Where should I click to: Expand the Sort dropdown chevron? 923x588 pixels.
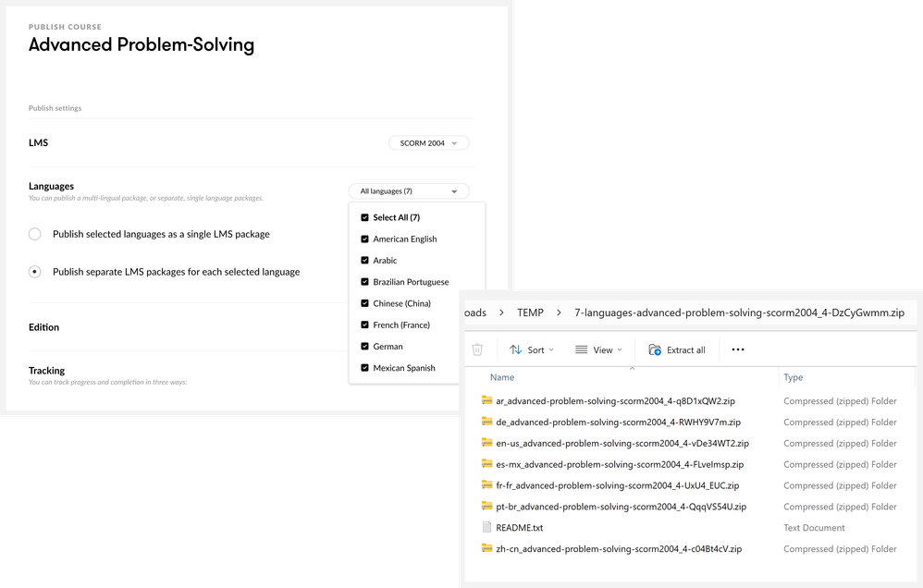(x=551, y=349)
